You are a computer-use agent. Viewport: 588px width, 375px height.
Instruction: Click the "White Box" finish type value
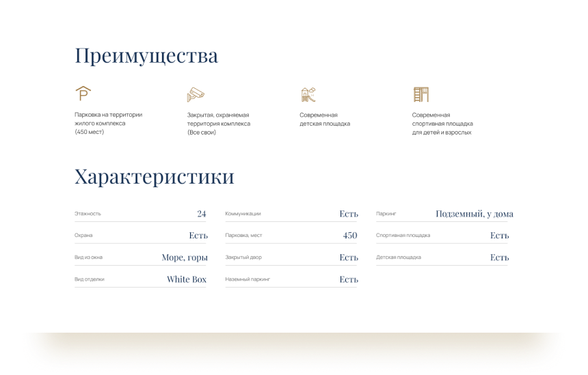186,279
